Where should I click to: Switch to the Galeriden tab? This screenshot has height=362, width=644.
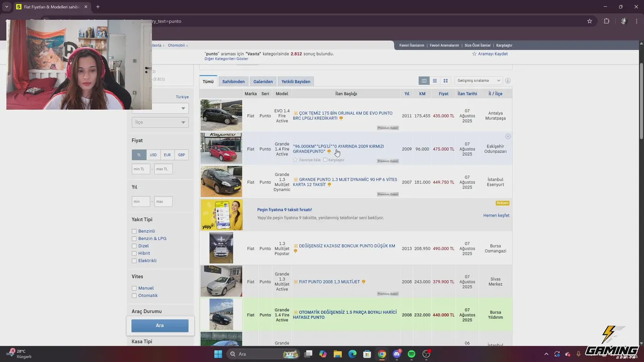(x=263, y=81)
